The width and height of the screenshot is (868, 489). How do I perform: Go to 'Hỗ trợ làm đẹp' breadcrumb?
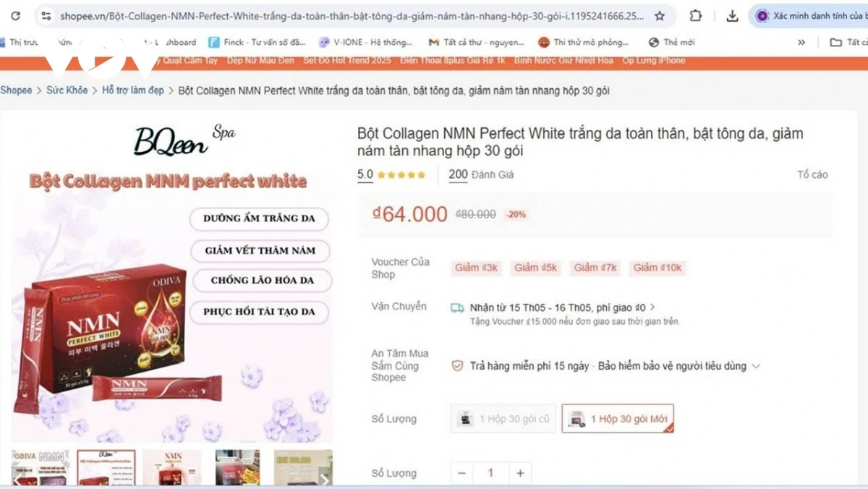point(133,90)
